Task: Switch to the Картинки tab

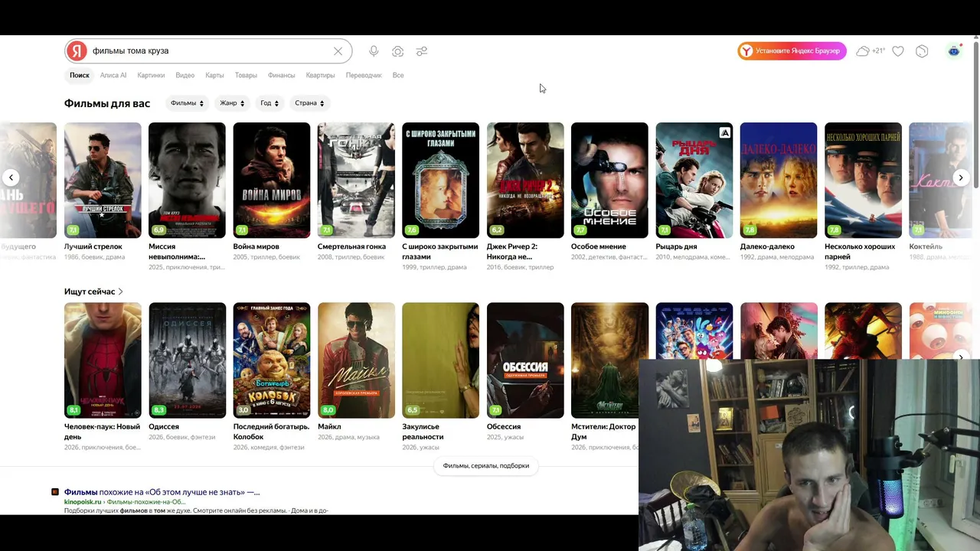Action: (x=151, y=75)
